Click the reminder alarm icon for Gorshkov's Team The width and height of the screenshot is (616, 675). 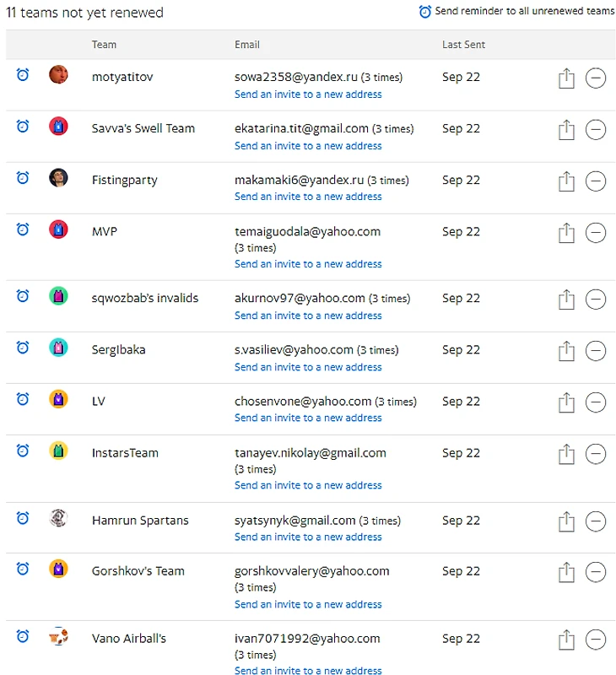click(23, 569)
